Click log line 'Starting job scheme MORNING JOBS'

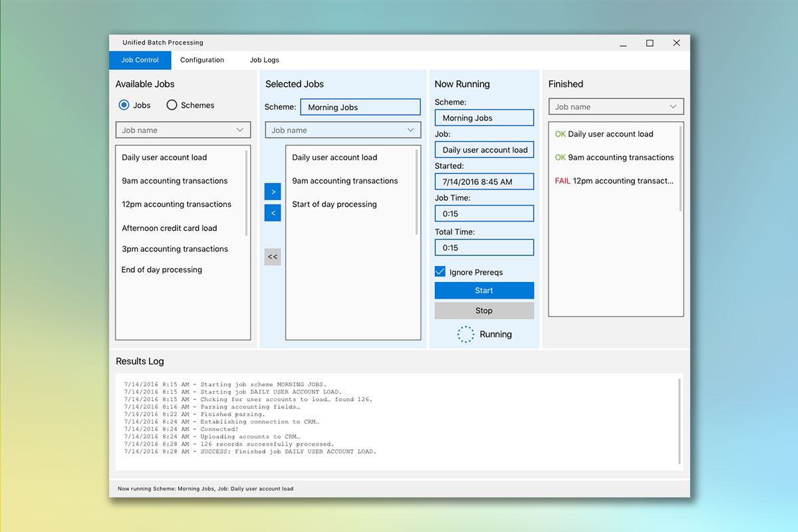(225, 384)
